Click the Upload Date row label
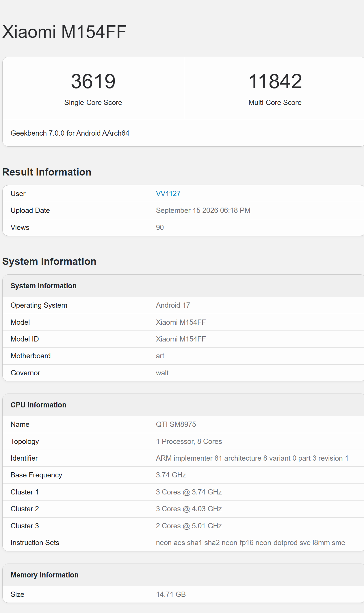 tap(30, 210)
